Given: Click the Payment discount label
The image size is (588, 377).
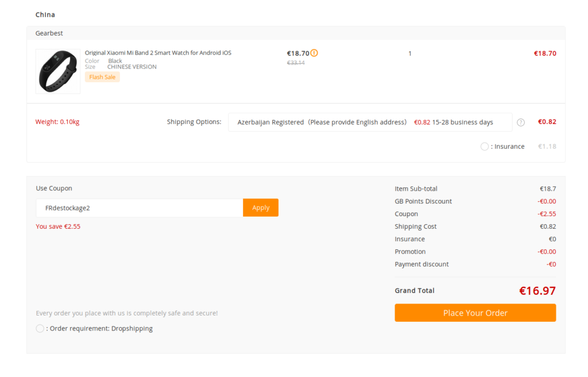Looking at the screenshot, I should [x=421, y=264].
